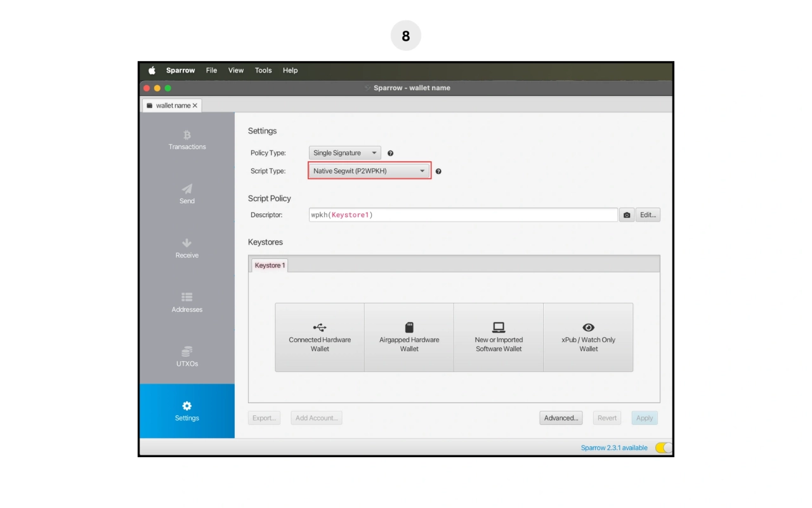Click the Script Policy heading text

(270, 198)
